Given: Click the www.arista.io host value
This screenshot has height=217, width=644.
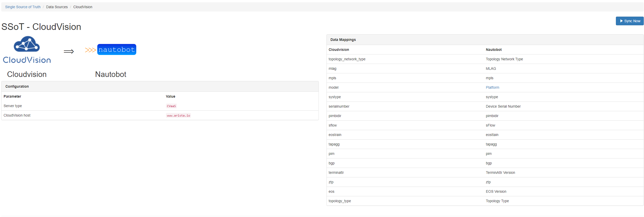Looking at the screenshot, I should (178, 116).
